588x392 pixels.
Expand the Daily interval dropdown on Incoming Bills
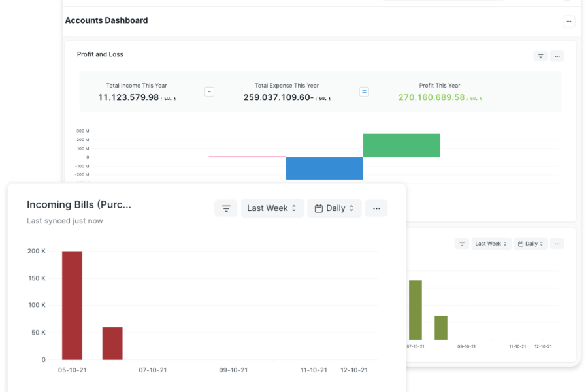point(335,208)
